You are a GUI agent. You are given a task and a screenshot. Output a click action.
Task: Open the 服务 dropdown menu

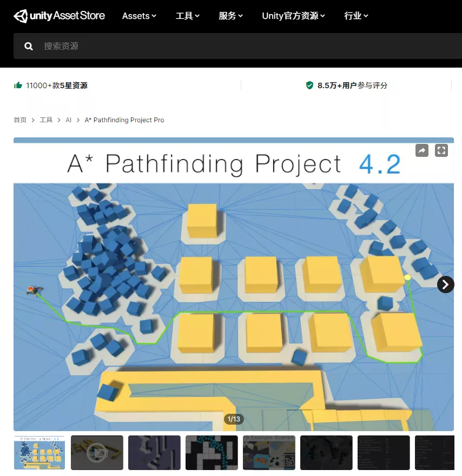tap(230, 16)
